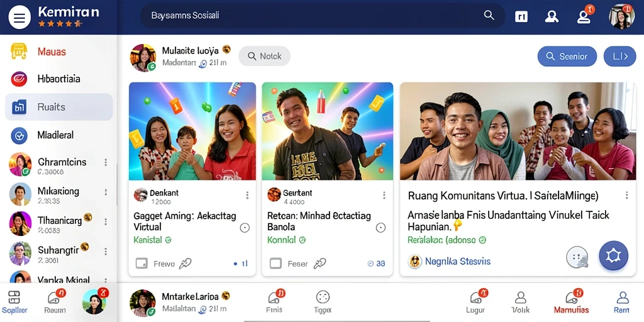Open the Retcan Minhad card image
Viewport: 644px width, 322px height.
coord(327,131)
